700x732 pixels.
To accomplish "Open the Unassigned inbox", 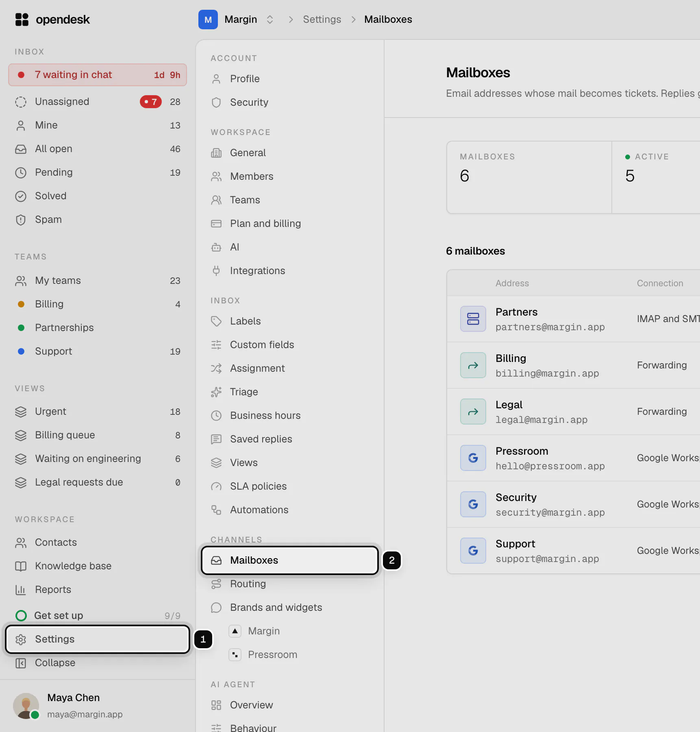I will (x=98, y=102).
